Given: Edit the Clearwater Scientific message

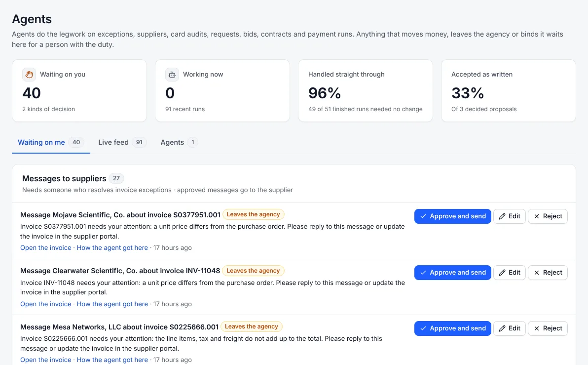Looking at the screenshot, I should [x=510, y=273].
